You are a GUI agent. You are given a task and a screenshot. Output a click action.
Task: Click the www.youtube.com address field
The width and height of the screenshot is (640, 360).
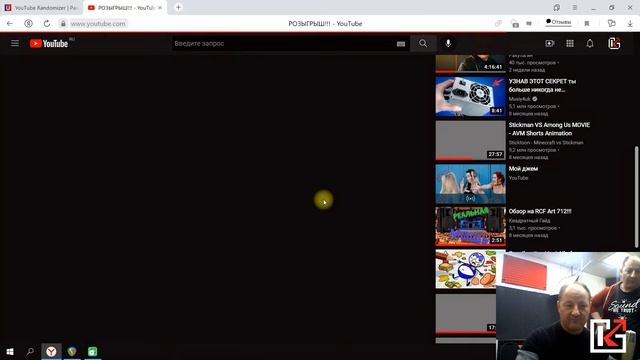98,24
